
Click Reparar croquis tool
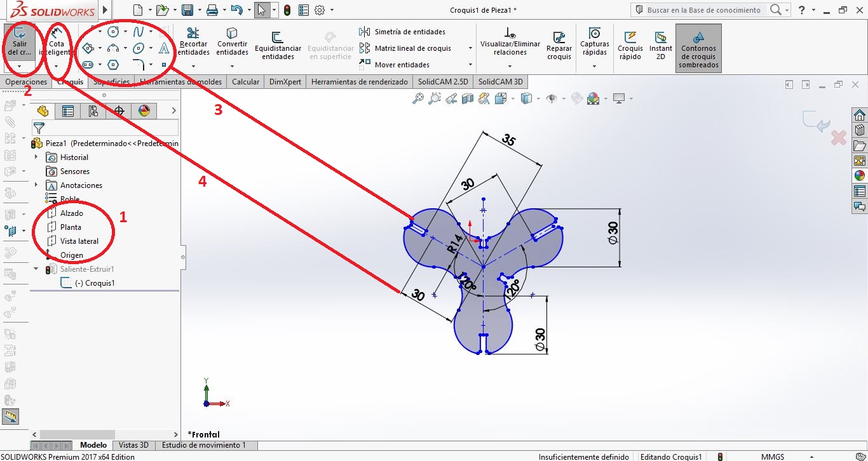[x=559, y=46]
